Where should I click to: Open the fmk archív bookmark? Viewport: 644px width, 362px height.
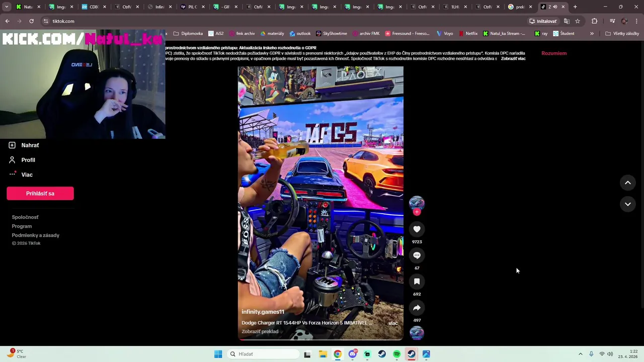click(x=242, y=34)
